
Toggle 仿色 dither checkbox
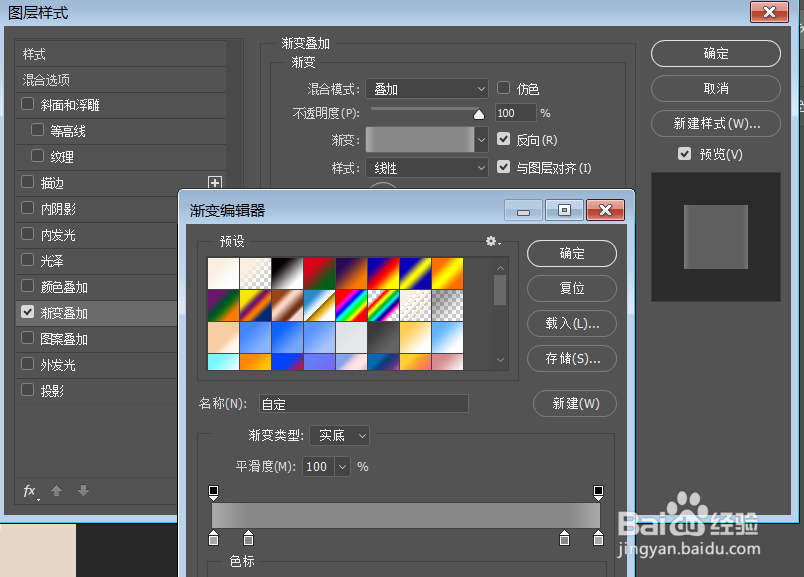504,88
